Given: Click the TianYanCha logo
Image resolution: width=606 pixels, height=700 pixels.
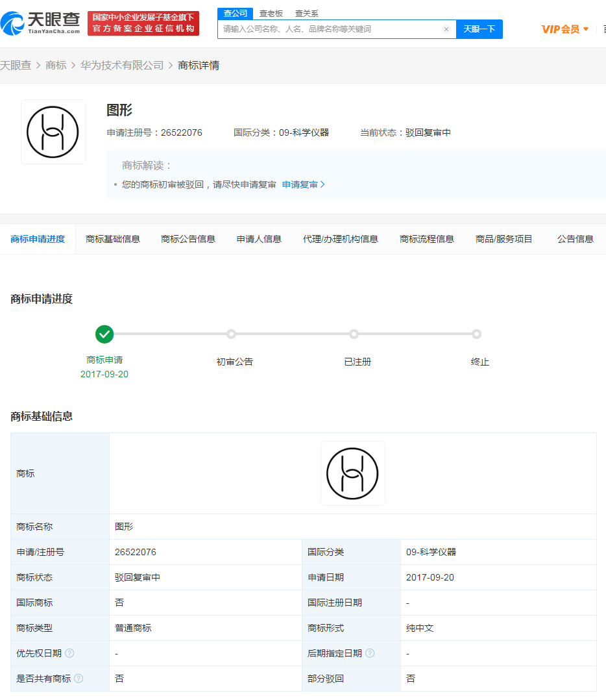Looking at the screenshot, I should pyautogui.click(x=40, y=23).
